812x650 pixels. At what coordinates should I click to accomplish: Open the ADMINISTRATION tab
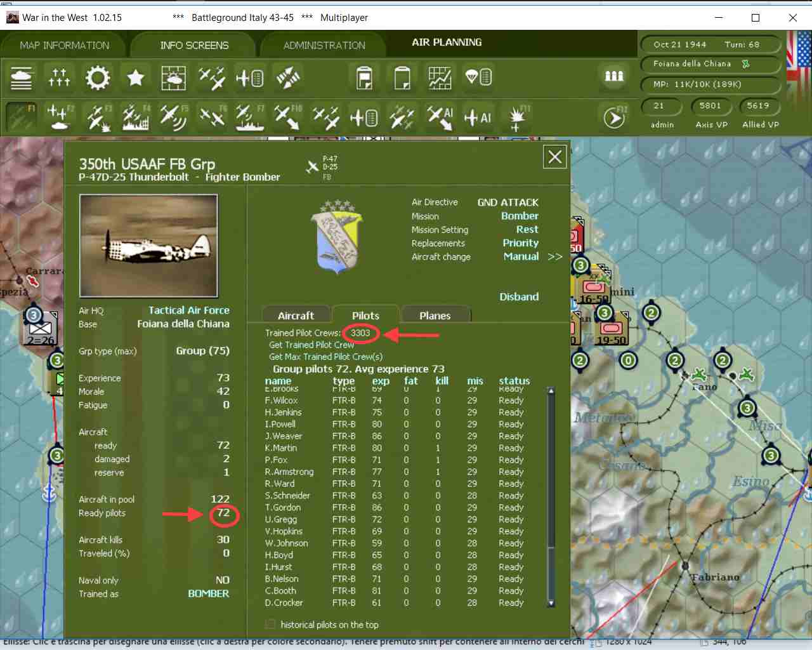pyautogui.click(x=324, y=45)
